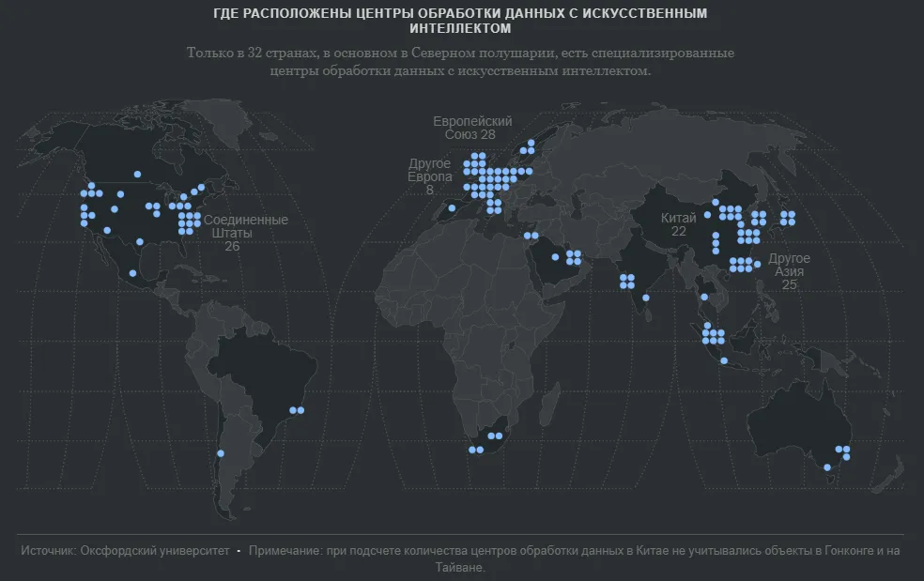Click the 'Другое Азия 25' label
The width and height of the screenshot is (924, 581).
coord(789,271)
